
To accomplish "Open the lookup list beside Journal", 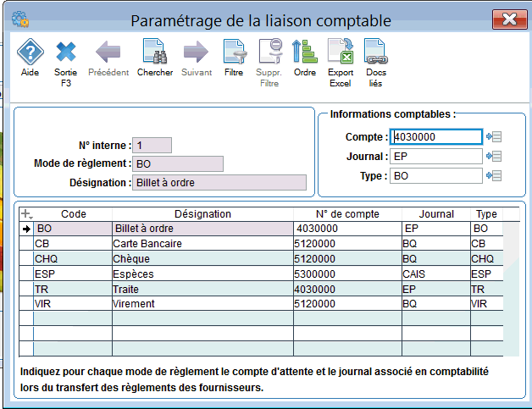I will 494,156.
